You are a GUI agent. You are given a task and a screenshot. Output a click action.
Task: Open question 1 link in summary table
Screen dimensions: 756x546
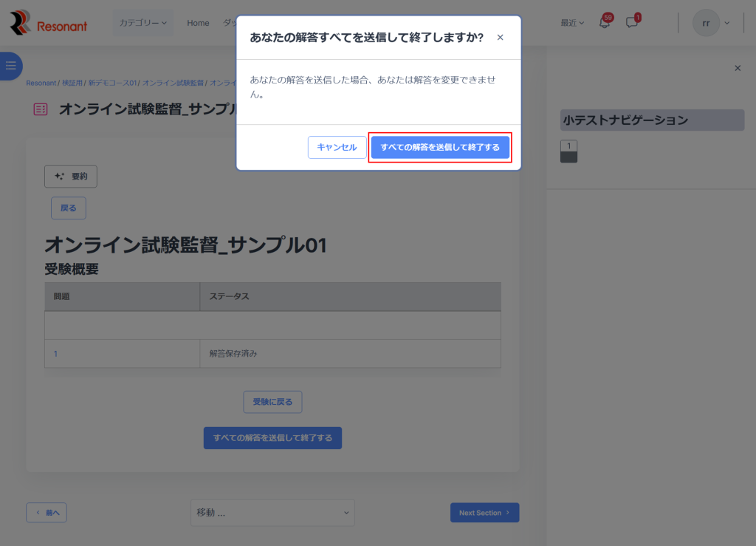click(55, 354)
